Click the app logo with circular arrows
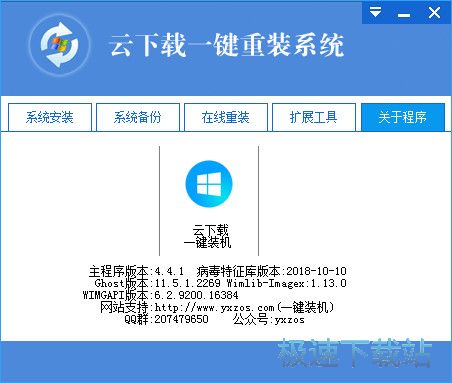The image size is (452, 383). pos(59,45)
